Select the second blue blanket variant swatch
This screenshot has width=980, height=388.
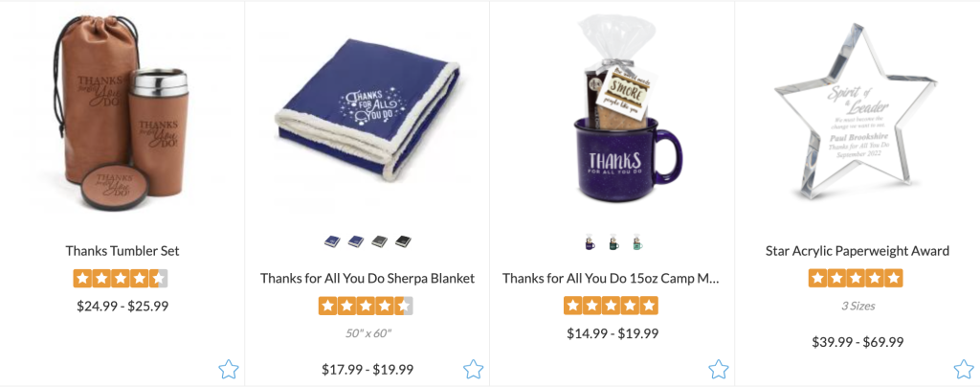coord(356,241)
